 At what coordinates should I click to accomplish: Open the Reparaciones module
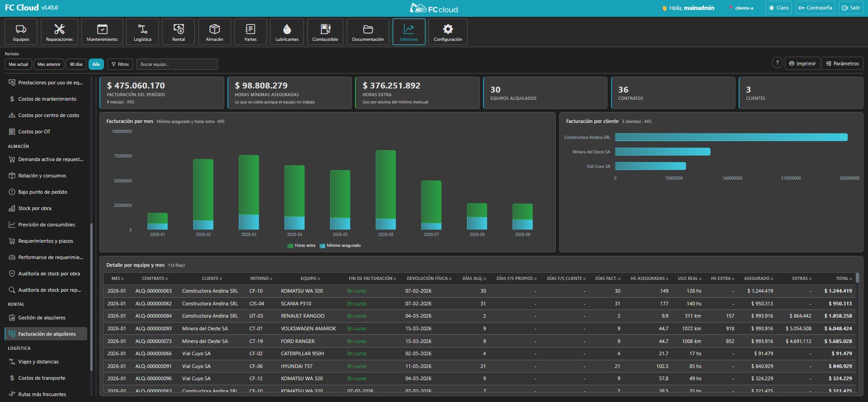click(59, 32)
